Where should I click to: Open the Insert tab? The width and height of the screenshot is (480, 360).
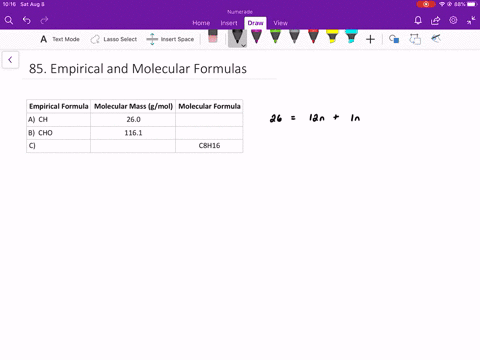[229, 23]
